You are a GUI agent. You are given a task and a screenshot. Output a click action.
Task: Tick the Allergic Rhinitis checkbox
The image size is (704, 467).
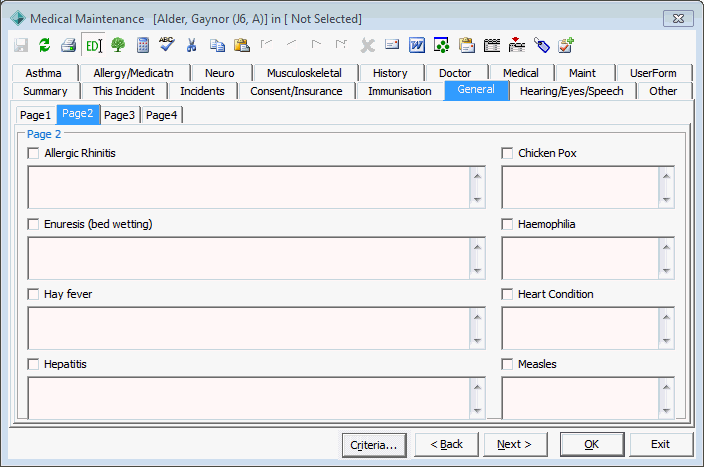33,153
